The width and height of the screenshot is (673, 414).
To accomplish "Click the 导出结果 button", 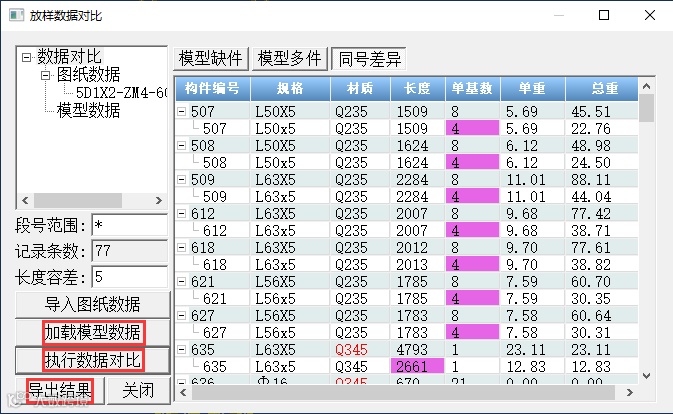I will (60, 390).
